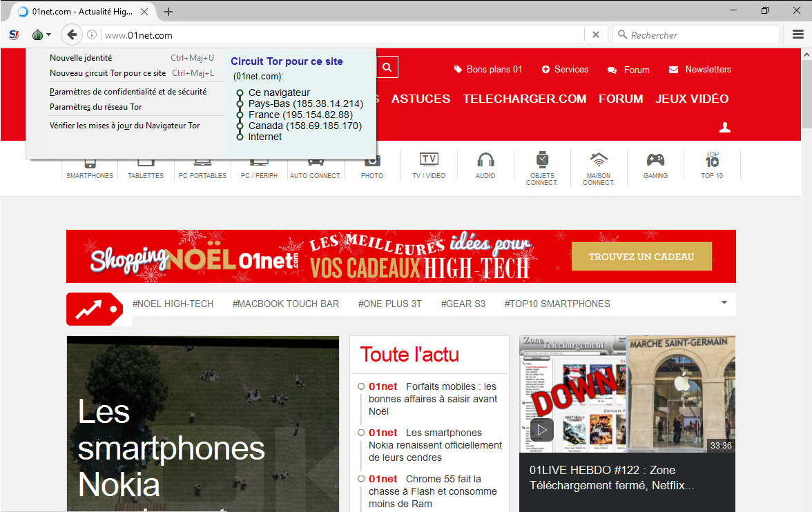Open the OBJETS CONNECT. category

tap(542, 169)
